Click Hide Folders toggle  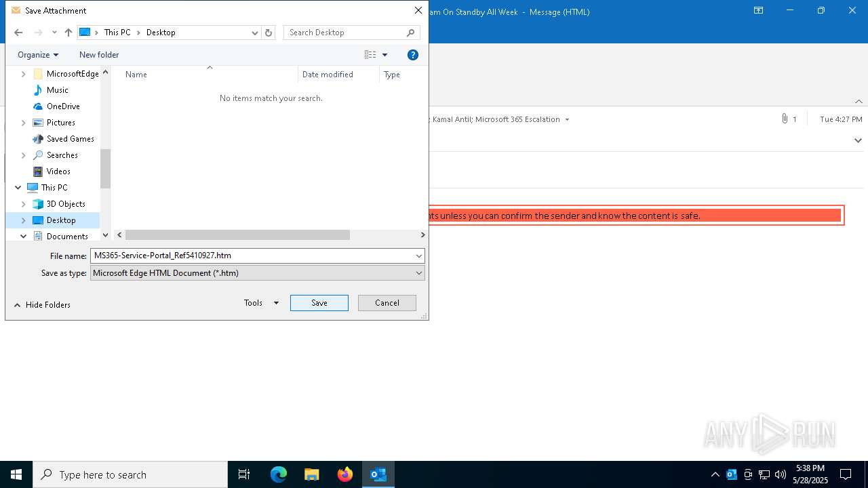point(42,305)
